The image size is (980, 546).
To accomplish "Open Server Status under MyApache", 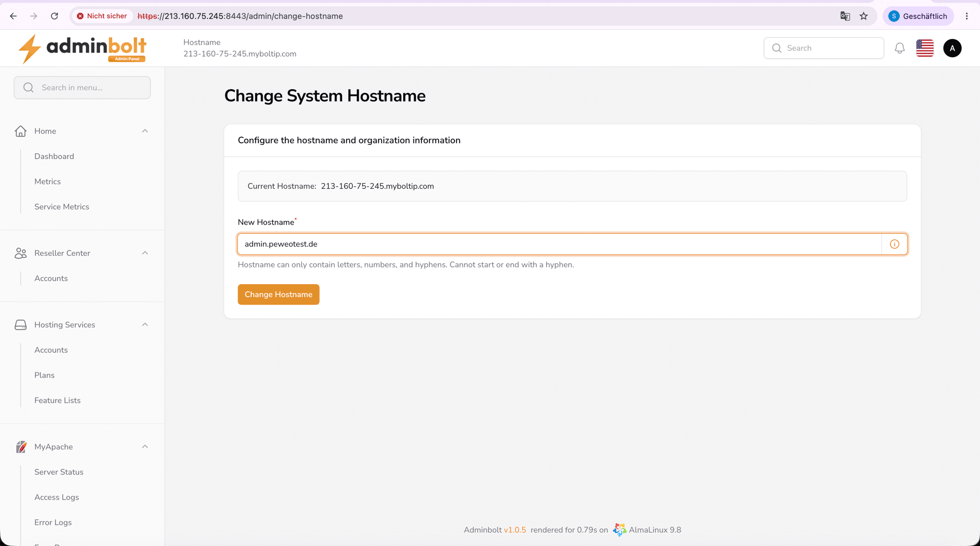I will coord(59,472).
